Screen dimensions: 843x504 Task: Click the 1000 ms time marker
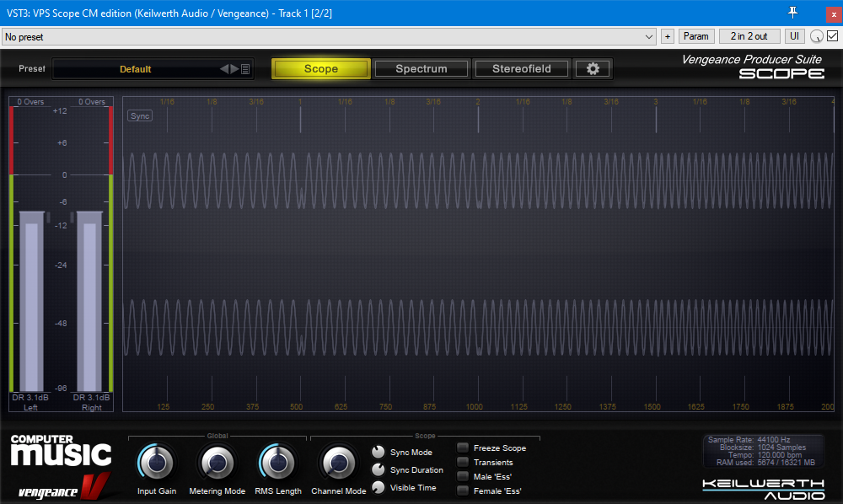[x=474, y=407]
